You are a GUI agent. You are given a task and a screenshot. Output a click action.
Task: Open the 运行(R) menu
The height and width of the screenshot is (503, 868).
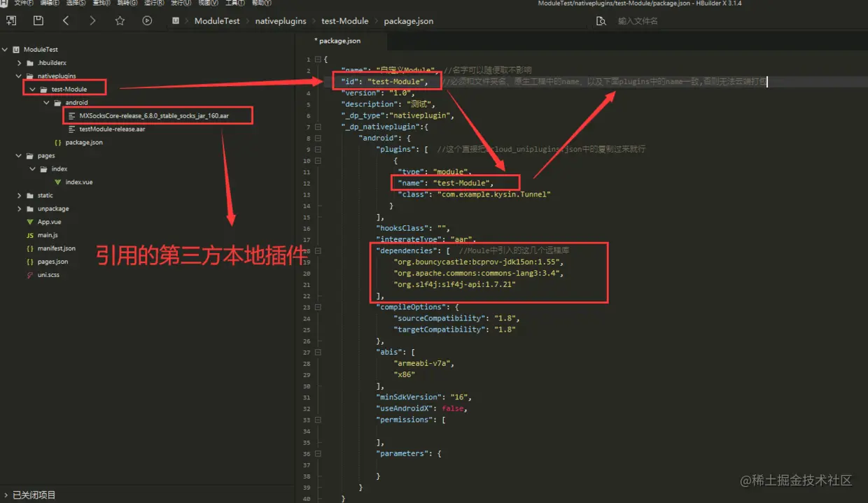153,3
